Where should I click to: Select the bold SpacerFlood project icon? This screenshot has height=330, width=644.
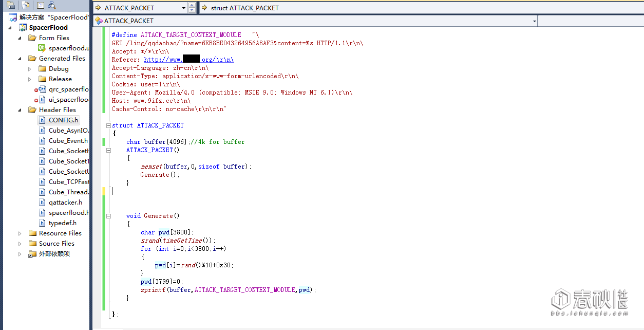(23, 27)
